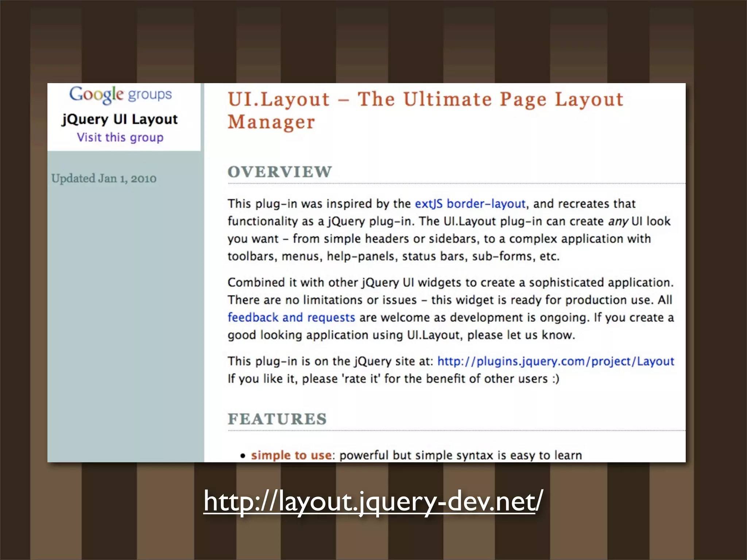Image resolution: width=747 pixels, height=560 pixels.
Task: Follow the 'extJS border-layout' link
Action: pyautogui.click(x=470, y=203)
